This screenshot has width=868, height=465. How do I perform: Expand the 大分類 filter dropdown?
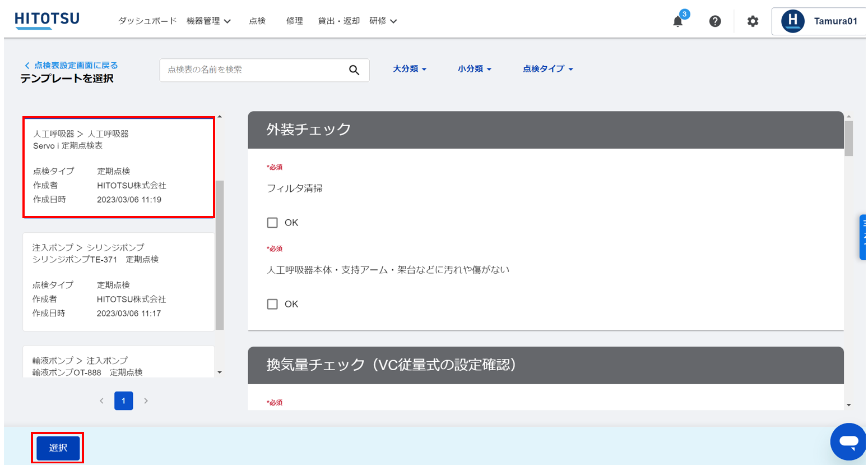pyautogui.click(x=410, y=69)
